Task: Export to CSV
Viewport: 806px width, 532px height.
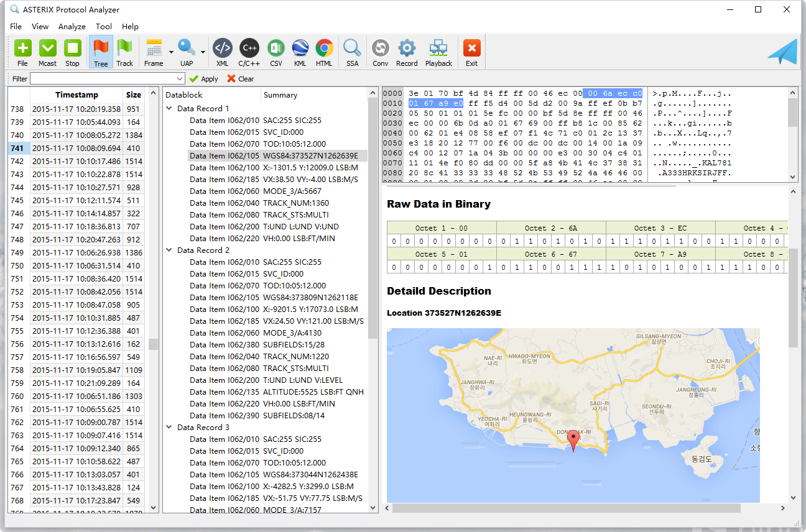Action: [x=276, y=53]
